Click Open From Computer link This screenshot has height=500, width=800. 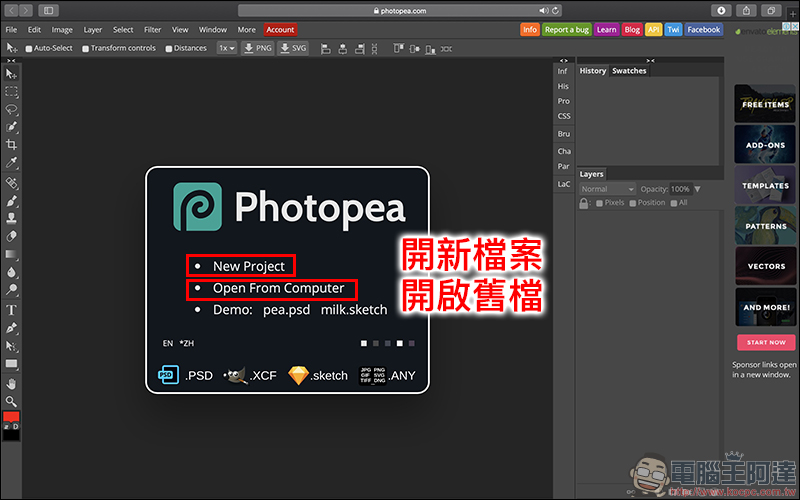tap(279, 288)
